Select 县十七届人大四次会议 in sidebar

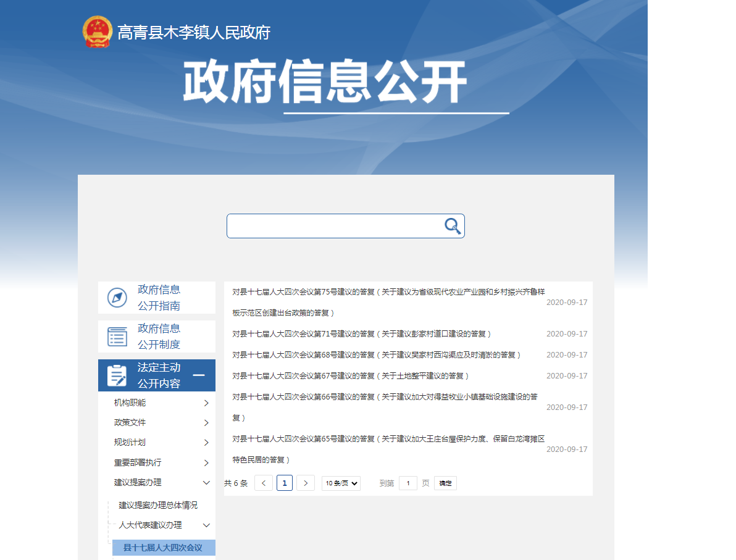point(163,548)
